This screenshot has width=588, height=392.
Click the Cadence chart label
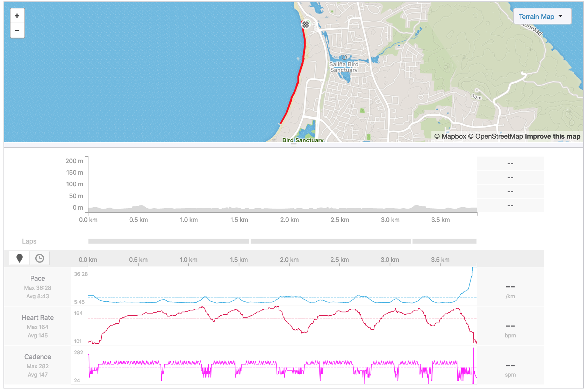[x=37, y=357]
